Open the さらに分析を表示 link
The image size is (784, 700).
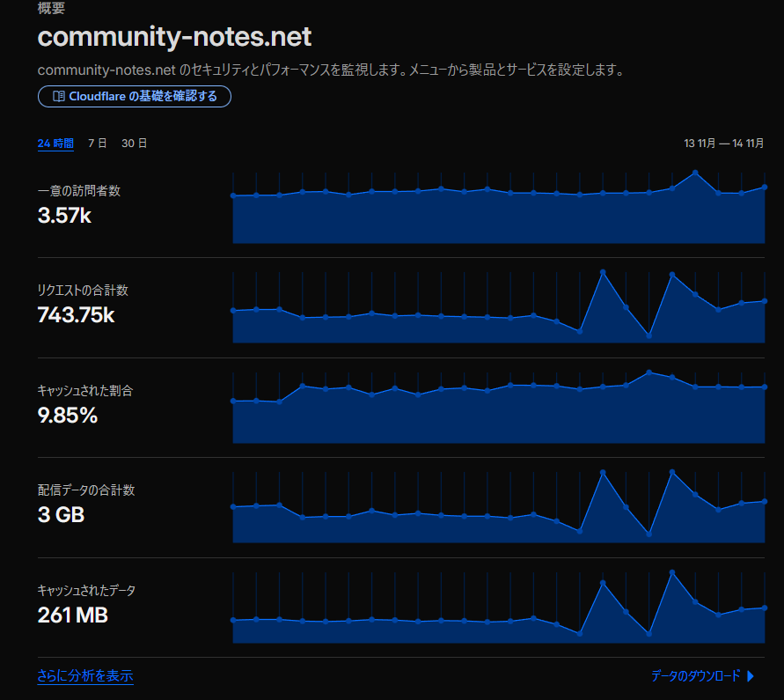[x=85, y=676]
